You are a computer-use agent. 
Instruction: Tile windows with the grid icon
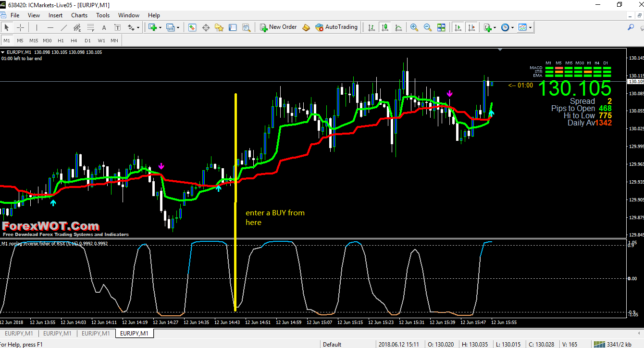click(441, 27)
